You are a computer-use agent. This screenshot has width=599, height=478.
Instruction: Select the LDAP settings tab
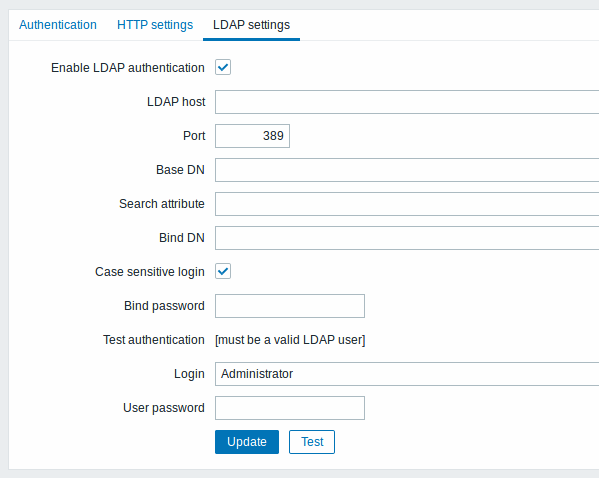(251, 25)
